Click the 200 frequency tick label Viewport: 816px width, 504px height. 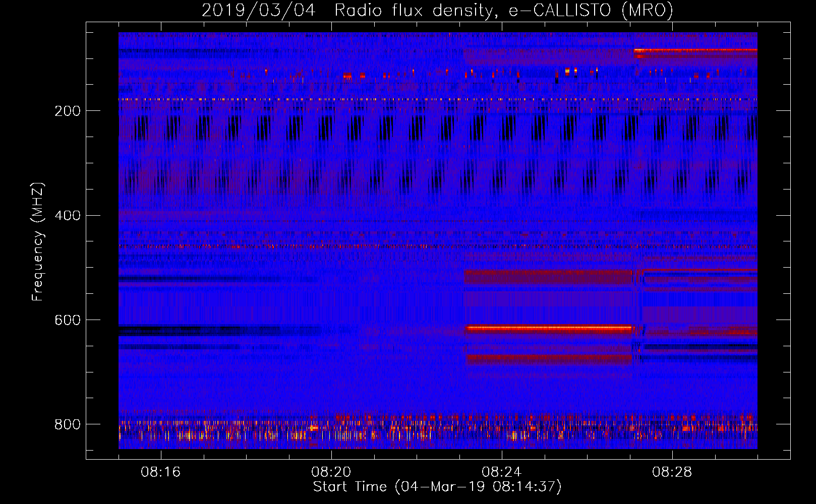[68, 111]
